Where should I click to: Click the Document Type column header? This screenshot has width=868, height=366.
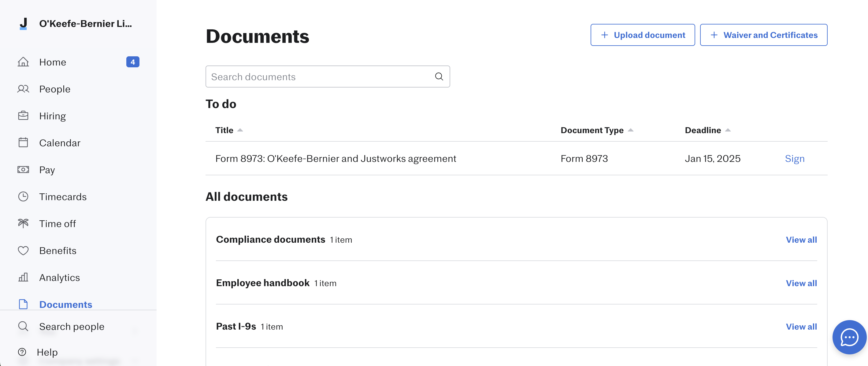pyautogui.click(x=592, y=130)
